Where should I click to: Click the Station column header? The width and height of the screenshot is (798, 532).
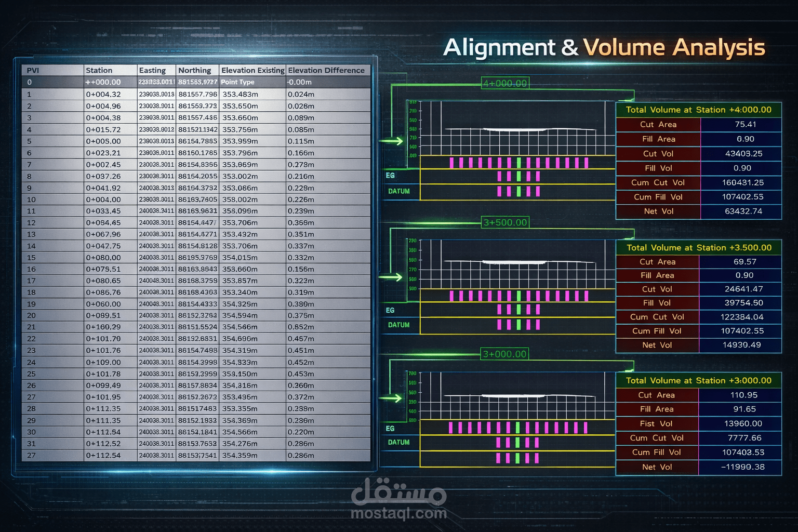click(x=110, y=70)
